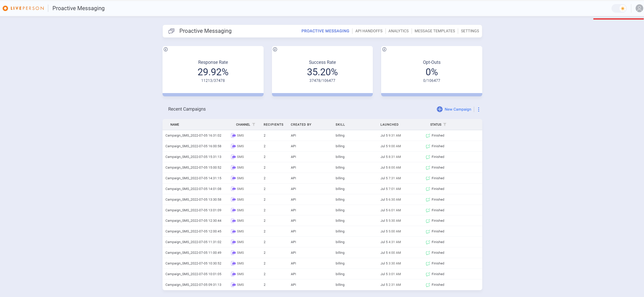The height and width of the screenshot is (297, 644).
Task: Open the ANALYTICS tab
Action: tap(398, 31)
